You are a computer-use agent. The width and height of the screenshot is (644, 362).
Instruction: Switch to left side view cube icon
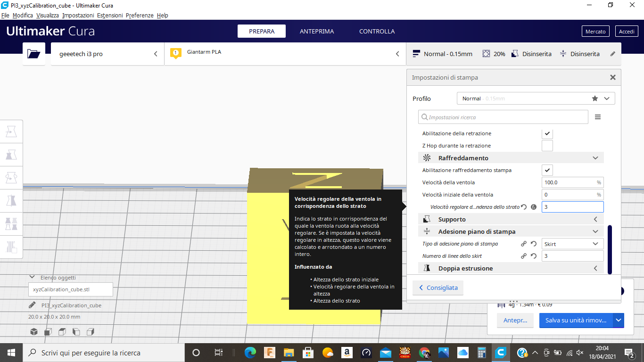pyautogui.click(x=76, y=332)
